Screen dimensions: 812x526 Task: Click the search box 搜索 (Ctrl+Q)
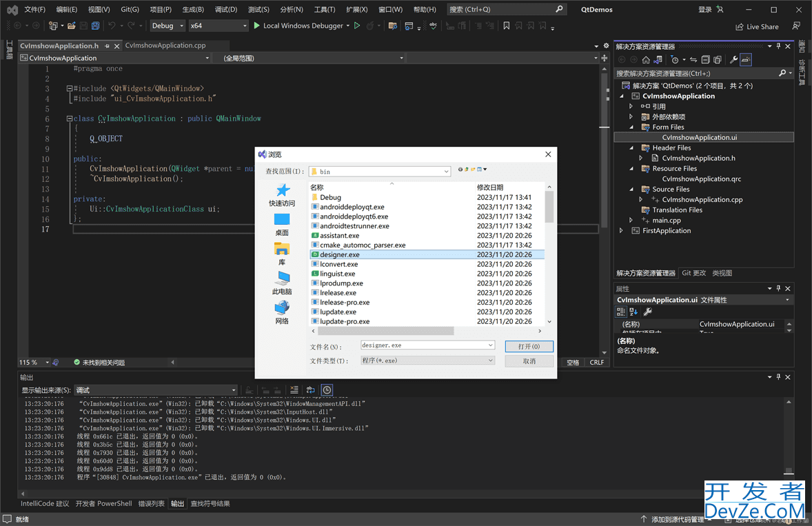click(507, 10)
